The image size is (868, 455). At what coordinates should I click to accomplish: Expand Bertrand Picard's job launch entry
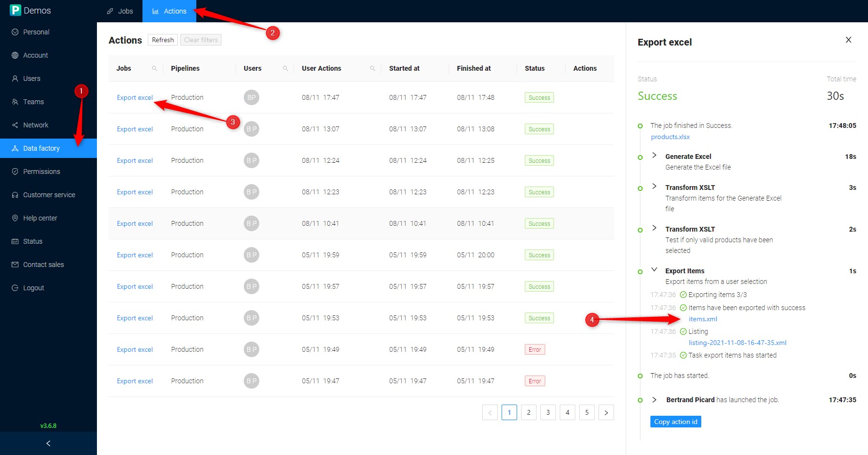click(655, 399)
